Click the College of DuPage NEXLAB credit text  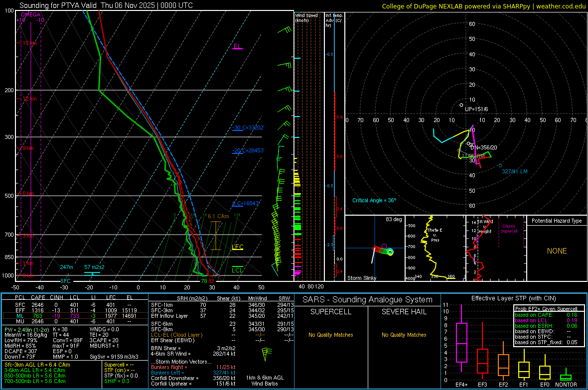point(483,6)
